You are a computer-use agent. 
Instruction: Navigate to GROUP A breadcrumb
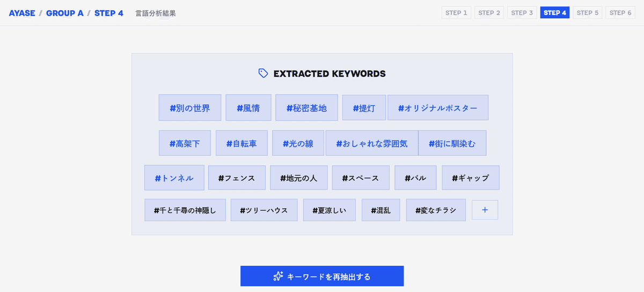65,13
